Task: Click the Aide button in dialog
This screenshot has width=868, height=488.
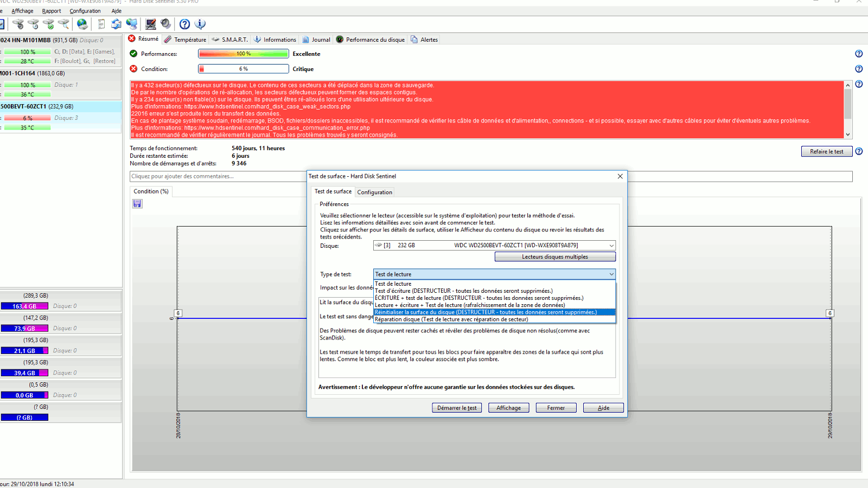Action: pyautogui.click(x=603, y=408)
